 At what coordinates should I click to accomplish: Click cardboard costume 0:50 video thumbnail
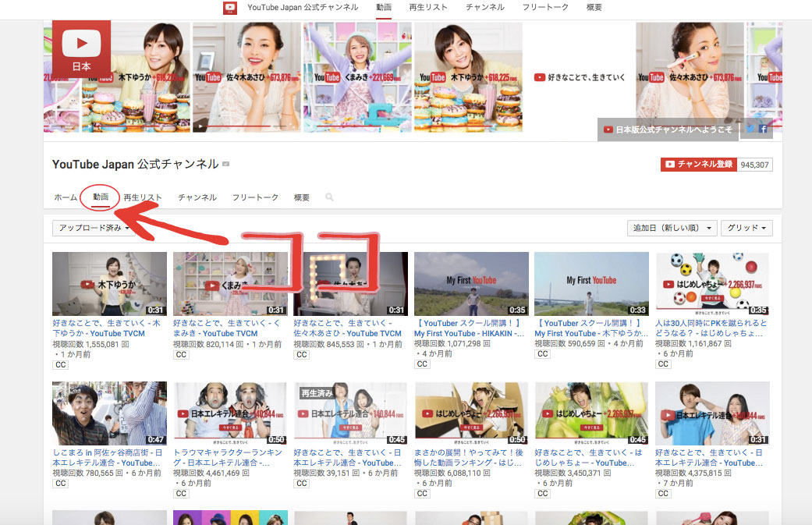click(x=471, y=413)
